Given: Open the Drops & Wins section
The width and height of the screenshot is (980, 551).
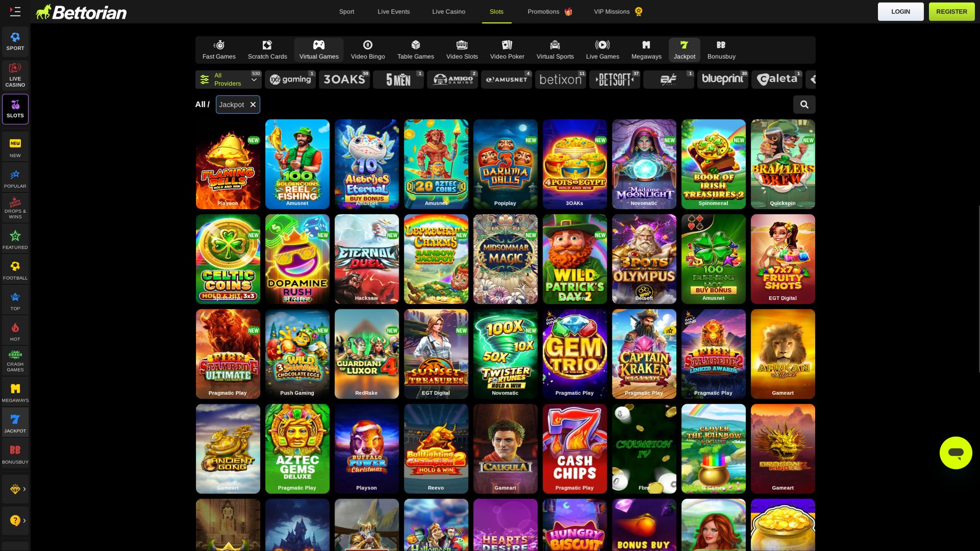Looking at the screenshot, I should click(x=15, y=208).
